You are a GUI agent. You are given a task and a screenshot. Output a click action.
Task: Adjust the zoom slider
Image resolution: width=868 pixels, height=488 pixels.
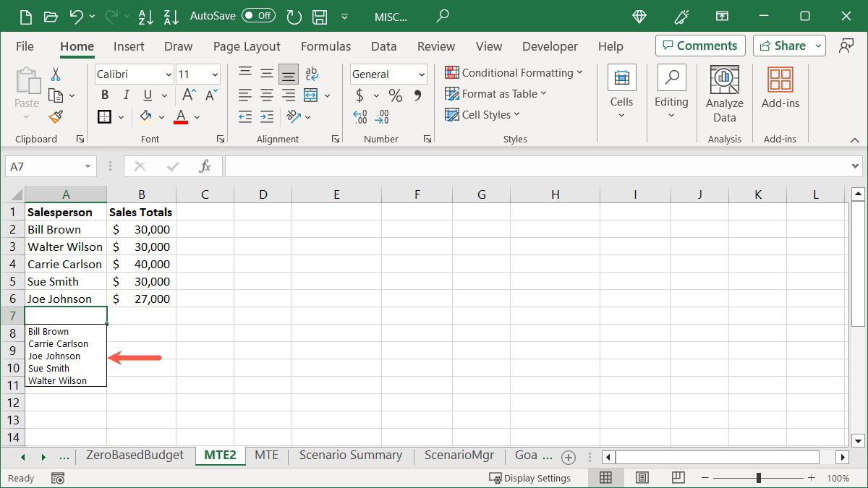[x=758, y=478]
